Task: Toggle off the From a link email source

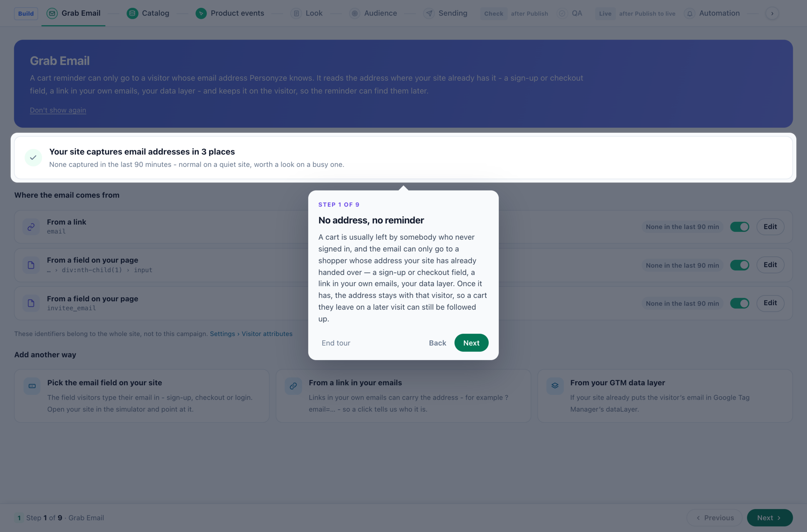Action: [740, 227]
